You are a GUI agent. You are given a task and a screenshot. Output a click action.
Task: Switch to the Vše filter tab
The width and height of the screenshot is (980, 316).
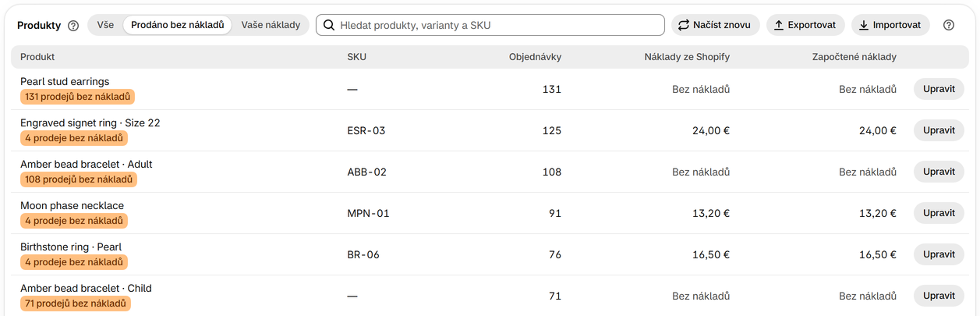(105, 25)
